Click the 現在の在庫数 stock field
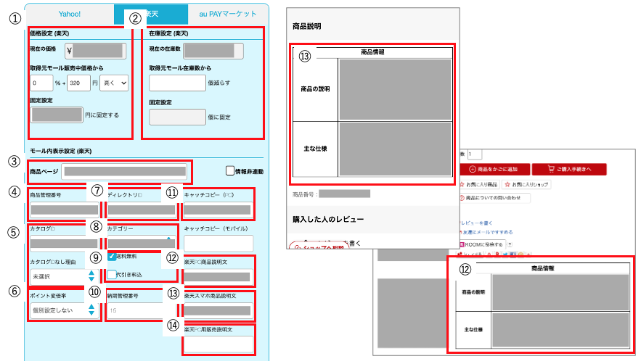 click(x=213, y=51)
